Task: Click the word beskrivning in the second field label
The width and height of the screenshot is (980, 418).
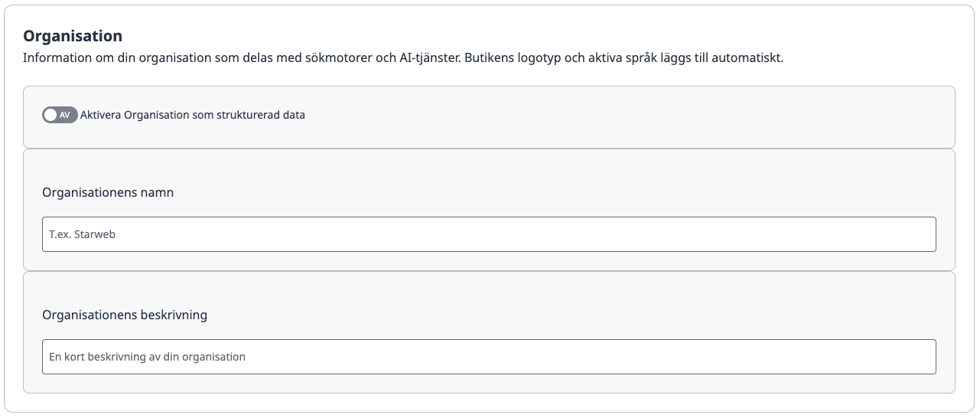Action: 174,315
